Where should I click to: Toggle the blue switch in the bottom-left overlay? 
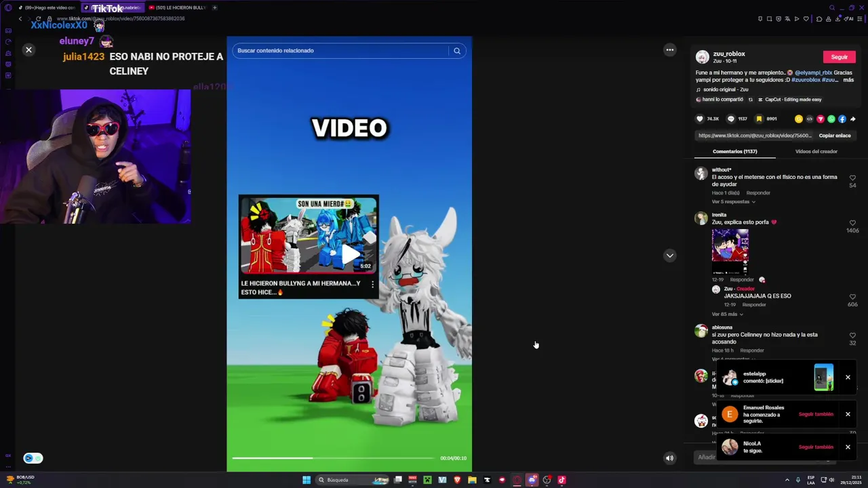pos(33,458)
